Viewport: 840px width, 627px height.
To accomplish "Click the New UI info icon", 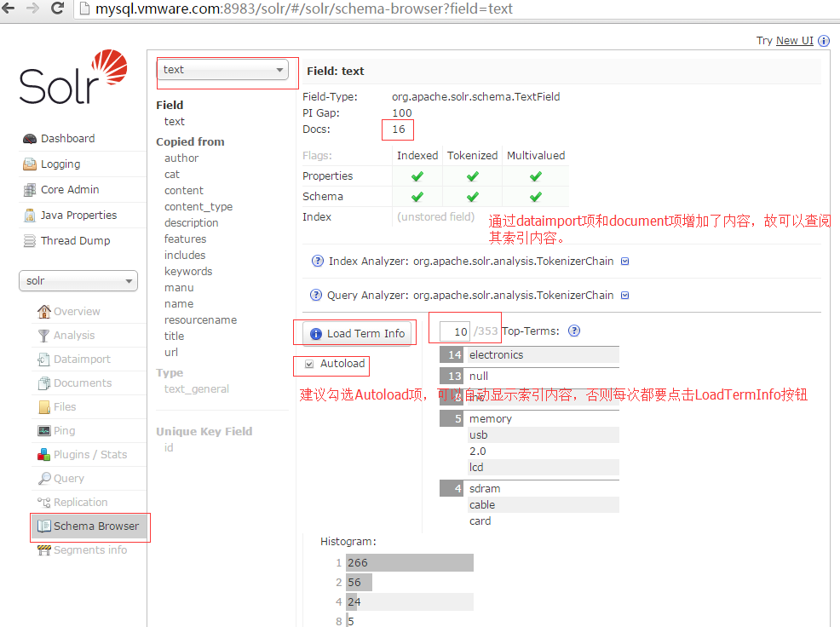I will [x=824, y=41].
